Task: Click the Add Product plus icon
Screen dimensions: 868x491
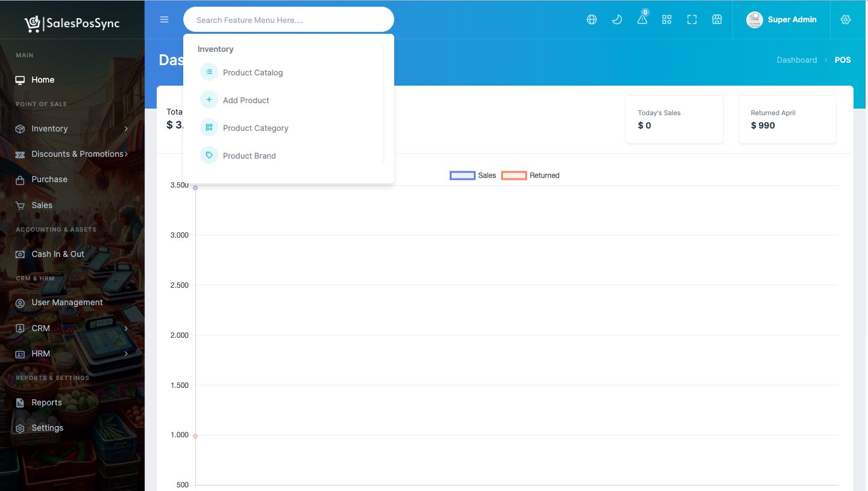Action: click(209, 100)
